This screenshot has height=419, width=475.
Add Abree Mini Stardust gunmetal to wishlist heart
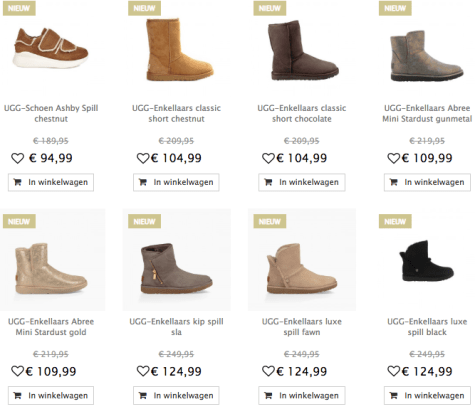394,158
